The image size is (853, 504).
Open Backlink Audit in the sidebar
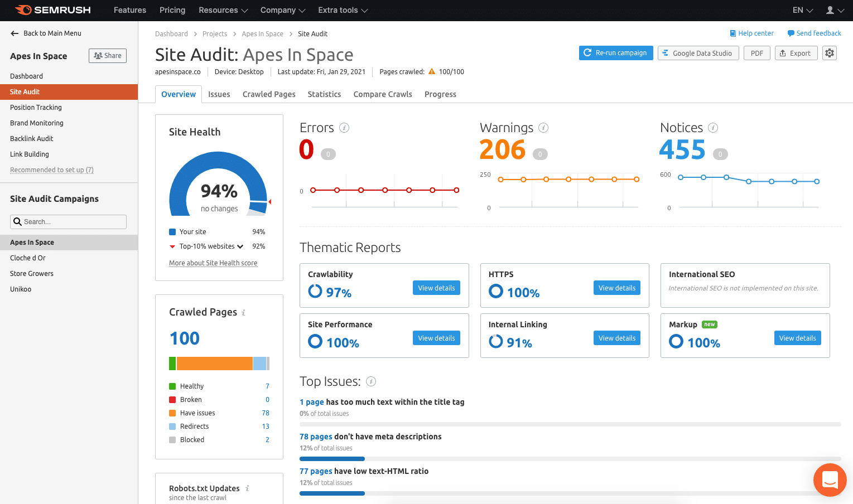32,139
